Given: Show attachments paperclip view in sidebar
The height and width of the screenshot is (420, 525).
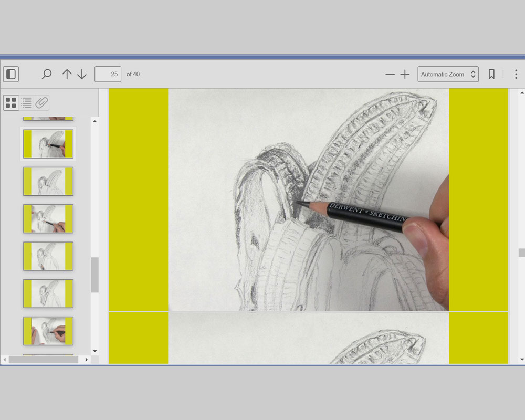Looking at the screenshot, I should (41, 102).
